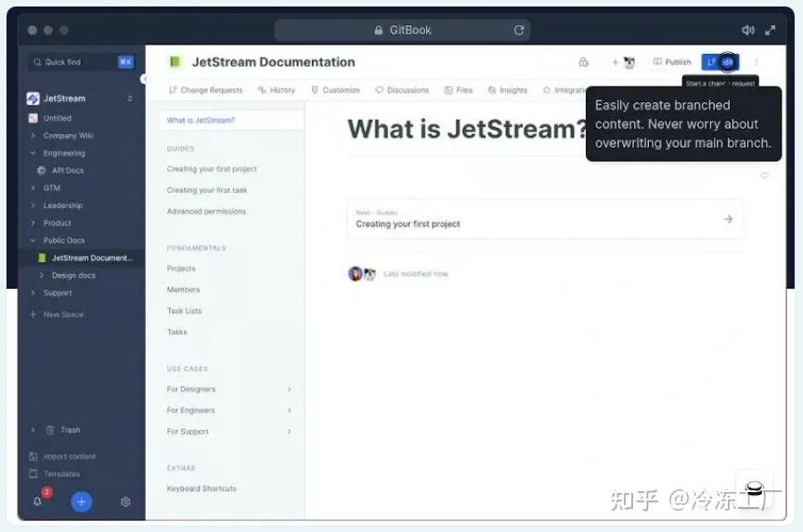803x532 pixels.
Task: Click the contributor avatars near Last modified
Action: pos(362,274)
